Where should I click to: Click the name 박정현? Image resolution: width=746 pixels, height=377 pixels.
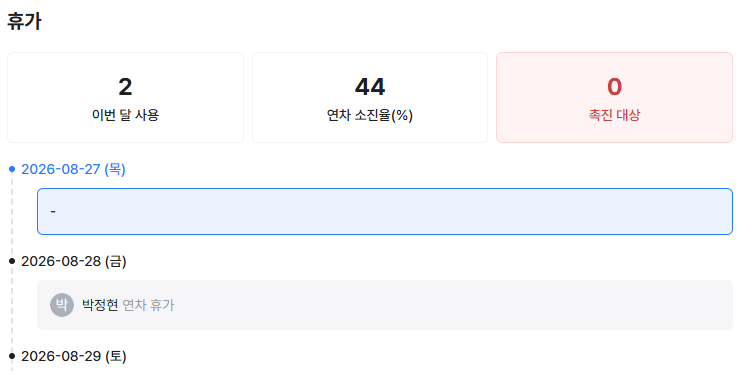pyautogui.click(x=100, y=305)
